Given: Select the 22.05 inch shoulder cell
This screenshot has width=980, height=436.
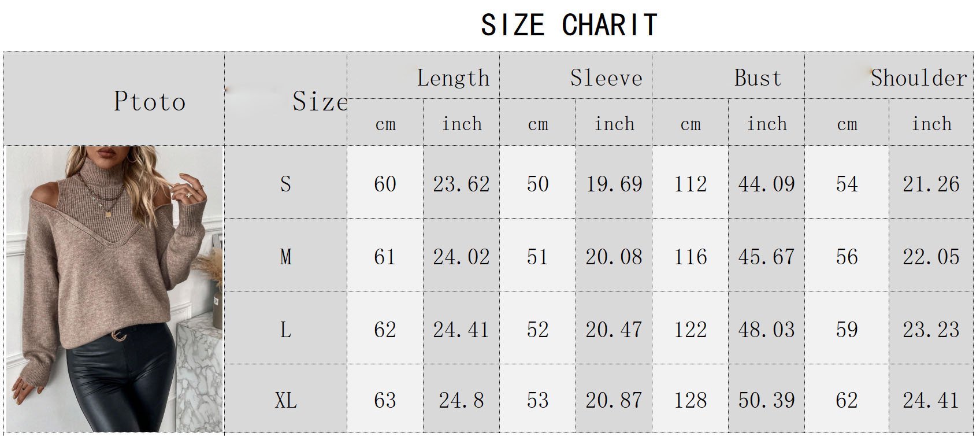Looking at the screenshot, I should tap(931, 257).
